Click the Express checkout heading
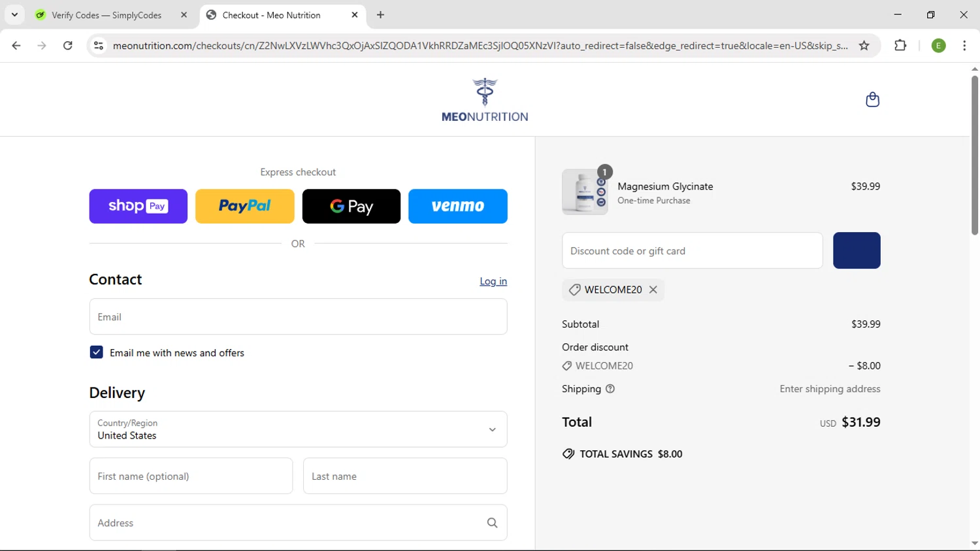 (298, 172)
